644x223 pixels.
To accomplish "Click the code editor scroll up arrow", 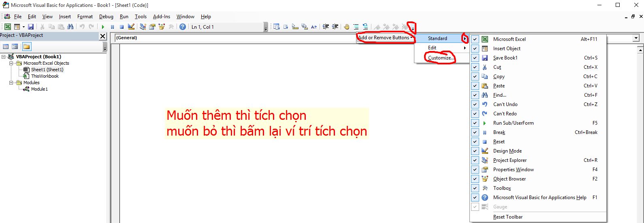I will [x=640, y=50].
